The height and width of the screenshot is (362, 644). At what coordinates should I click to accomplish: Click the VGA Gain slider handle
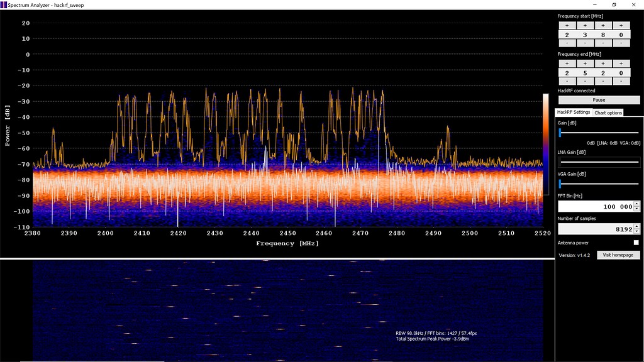coord(560,184)
